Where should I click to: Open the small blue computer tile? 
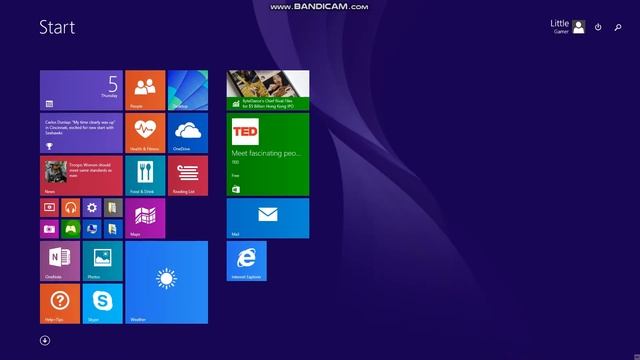click(92, 229)
